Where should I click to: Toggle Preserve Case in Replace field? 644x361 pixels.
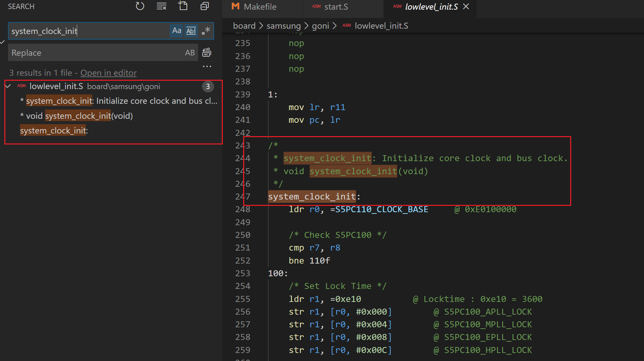click(190, 53)
